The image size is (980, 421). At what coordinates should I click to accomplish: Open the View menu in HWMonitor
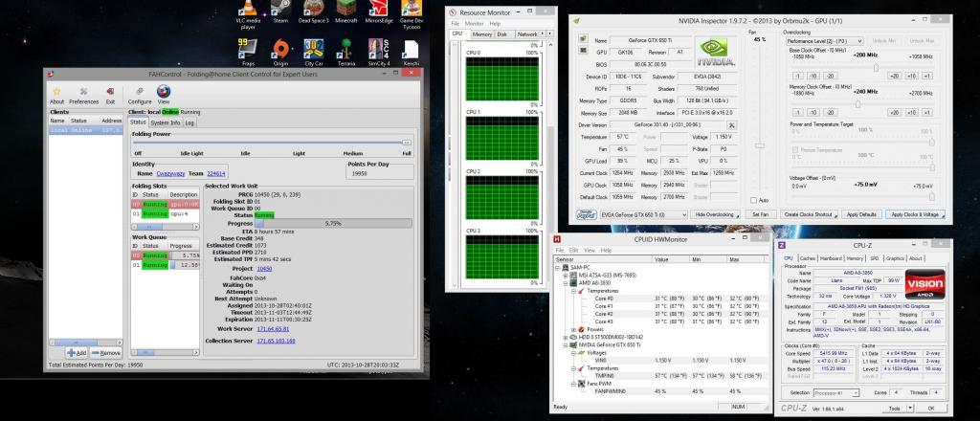(590, 250)
